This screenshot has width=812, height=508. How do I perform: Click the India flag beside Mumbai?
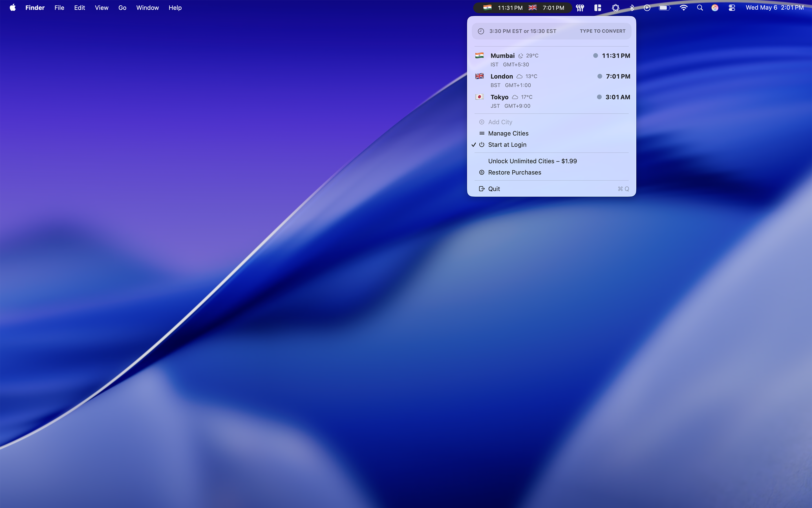click(479, 55)
